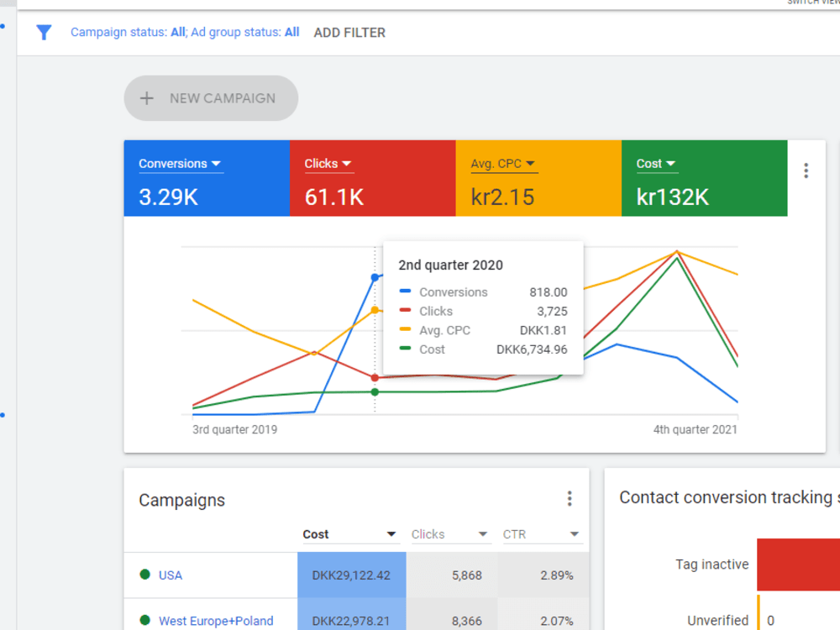Viewport: 840px width, 630px height.
Task: Click the blue Conversions legend line in tooltip
Action: click(403, 291)
